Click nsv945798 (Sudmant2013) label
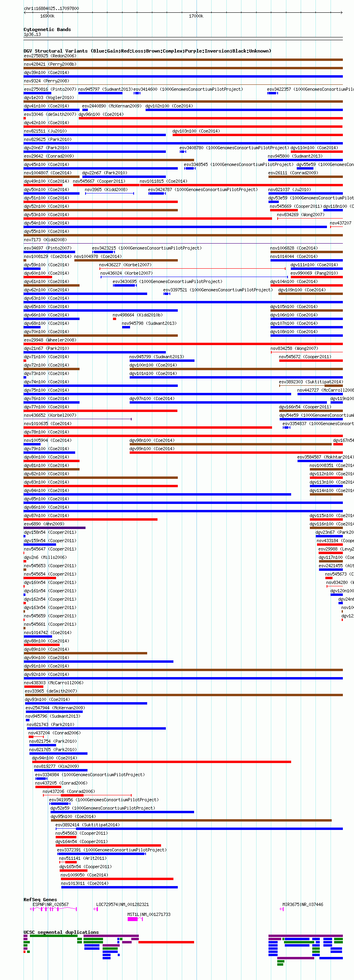Image resolution: width=354 pixels, height=980 pixels. (149, 323)
